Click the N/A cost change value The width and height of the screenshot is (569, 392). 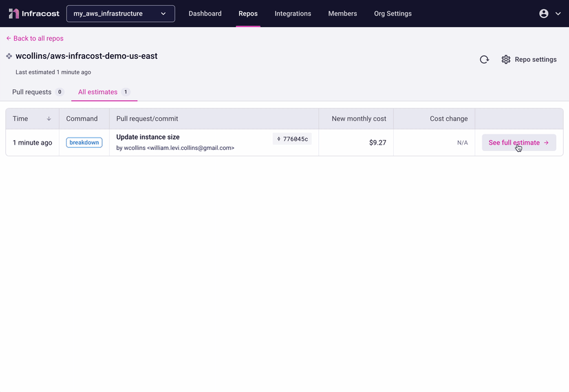[x=462, y=143]
